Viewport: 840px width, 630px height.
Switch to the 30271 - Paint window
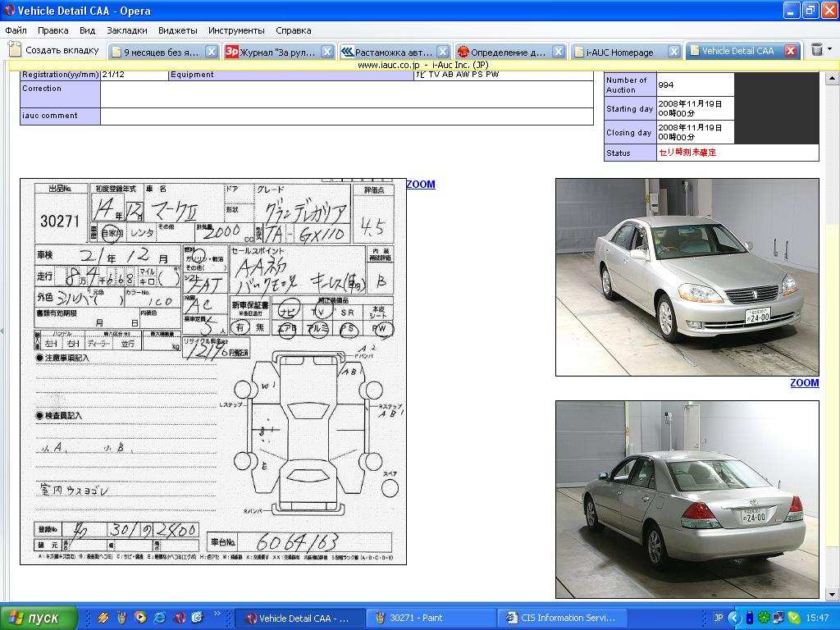(432, 619)
